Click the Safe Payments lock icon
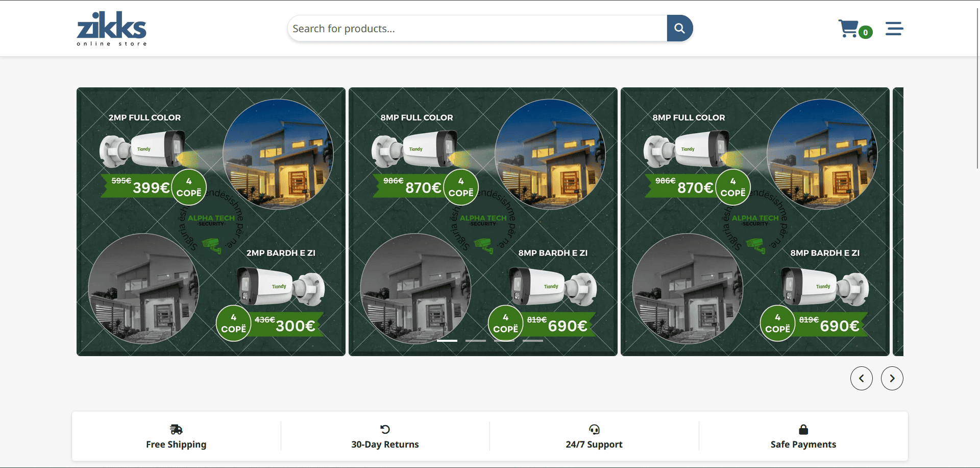Screen dimensions: 980x468 tap(803, 429)
